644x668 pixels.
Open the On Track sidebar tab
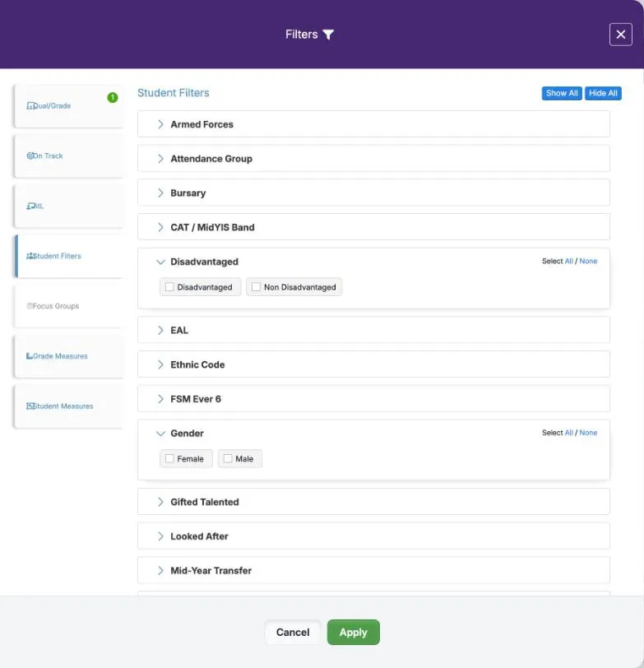69,156
